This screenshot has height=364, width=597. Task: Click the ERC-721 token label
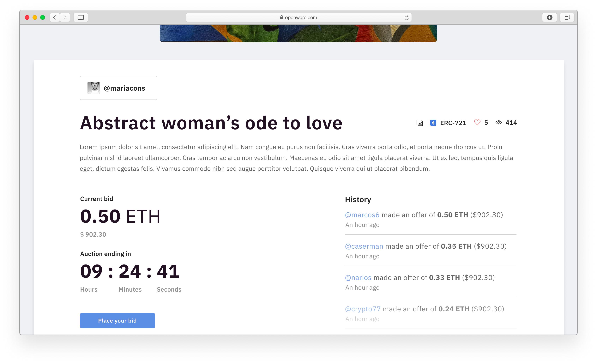click(453, 123)
